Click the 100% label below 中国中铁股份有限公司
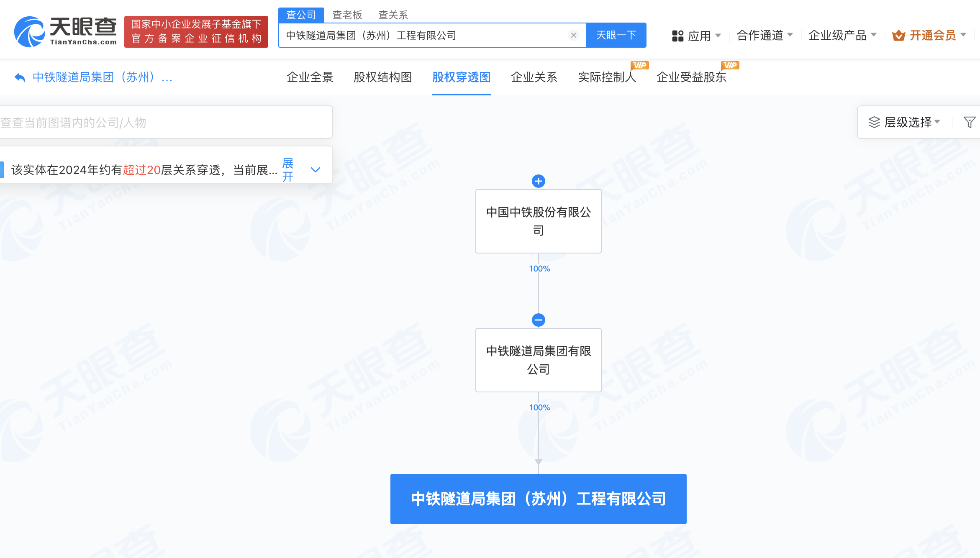 point(539,269)
